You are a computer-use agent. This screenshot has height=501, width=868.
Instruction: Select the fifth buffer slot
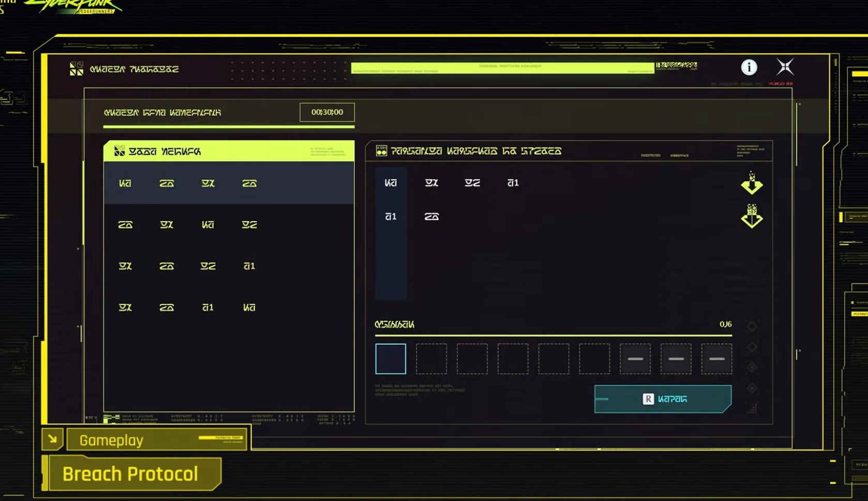tap(553, 359)
